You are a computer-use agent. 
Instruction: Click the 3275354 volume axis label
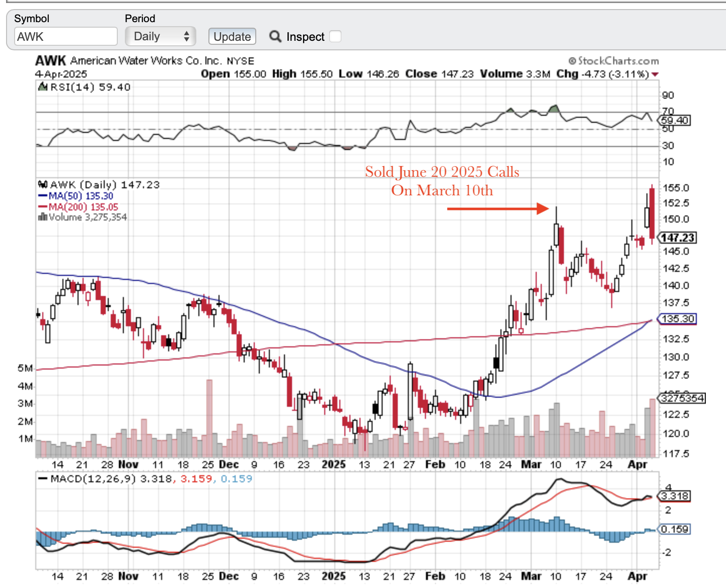point(682,398)
